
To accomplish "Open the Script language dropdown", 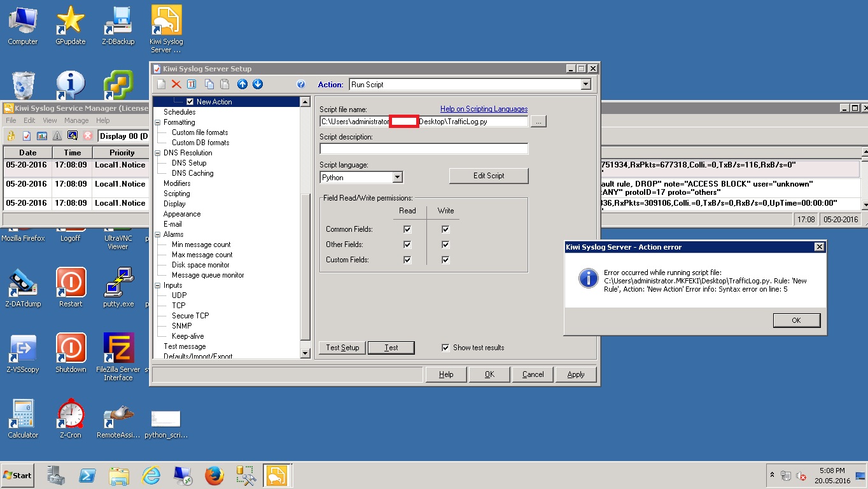I will click(x=397, y=178).
